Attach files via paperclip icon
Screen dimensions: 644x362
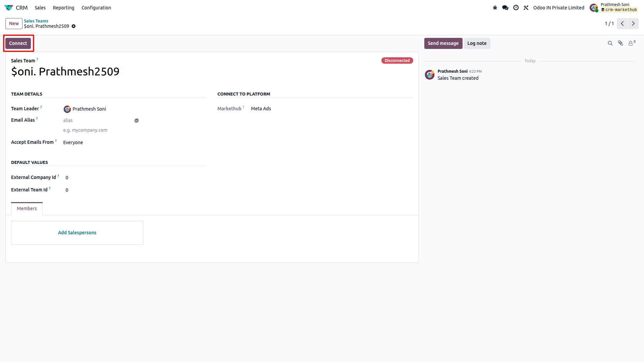coord(621,43)
